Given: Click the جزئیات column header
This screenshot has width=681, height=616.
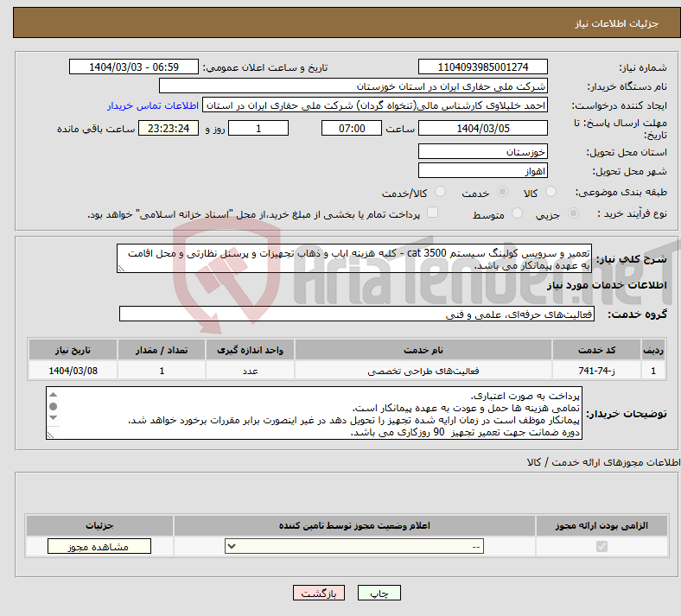Looking at the screenshot, I should click(99, 525).
